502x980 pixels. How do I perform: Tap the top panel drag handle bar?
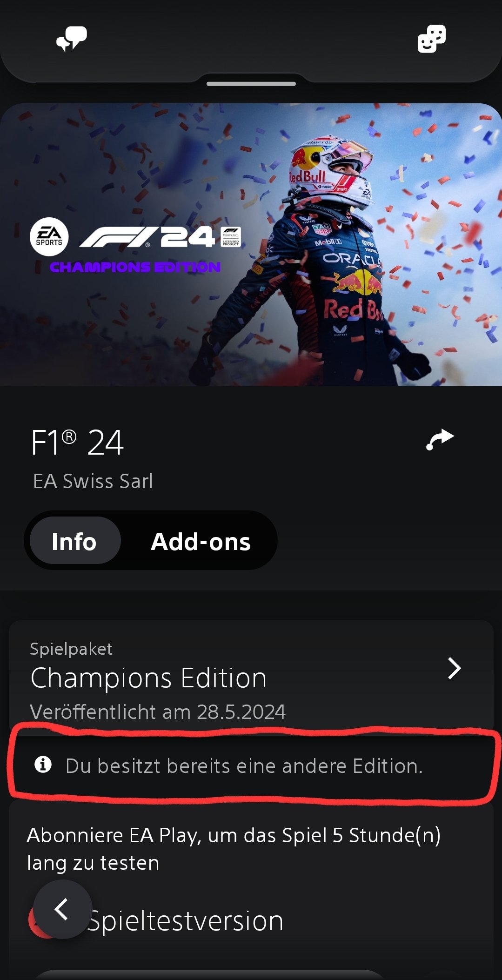[x=251, y=84]
